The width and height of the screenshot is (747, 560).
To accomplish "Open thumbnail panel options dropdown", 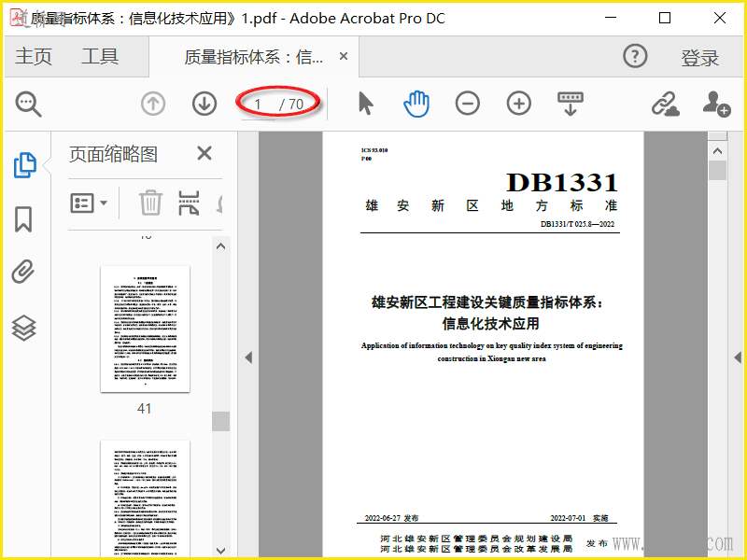I will point(89,203).
